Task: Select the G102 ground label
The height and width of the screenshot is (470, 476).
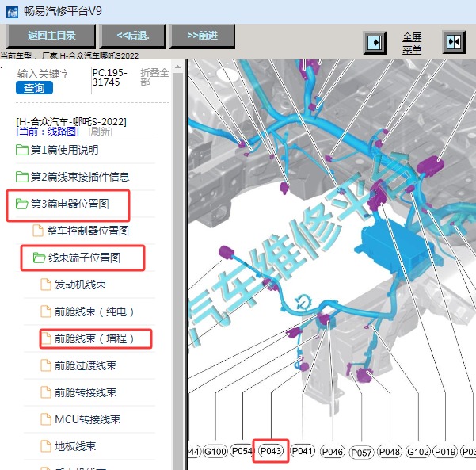Action: click(x=418, y=452)
